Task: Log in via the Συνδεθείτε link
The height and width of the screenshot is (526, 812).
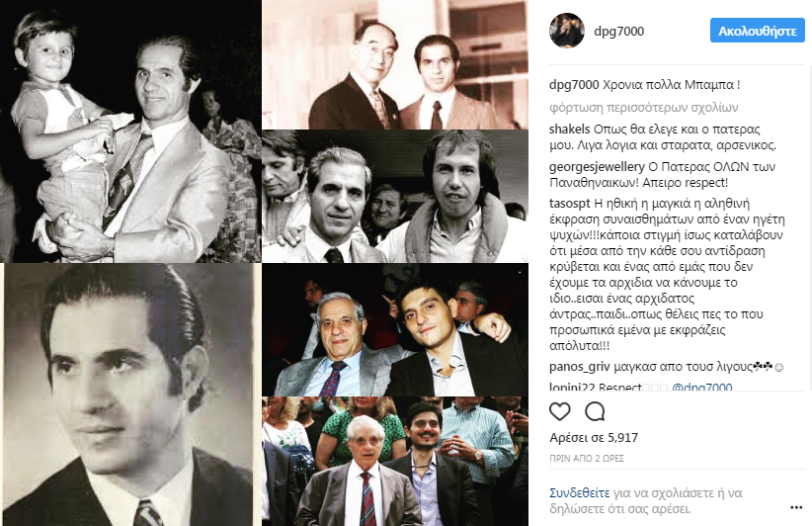Action: pos(580,492)
